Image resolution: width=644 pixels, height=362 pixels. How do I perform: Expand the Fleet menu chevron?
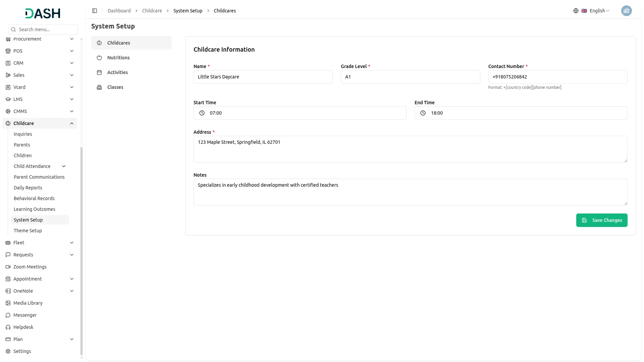72,243
